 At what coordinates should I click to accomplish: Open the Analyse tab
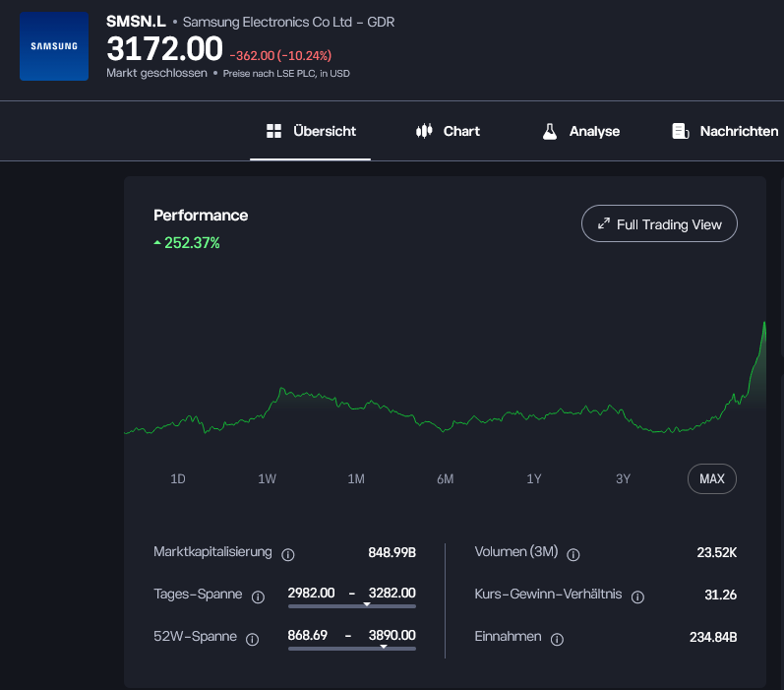pyautogui.click(x=581, y=131)
